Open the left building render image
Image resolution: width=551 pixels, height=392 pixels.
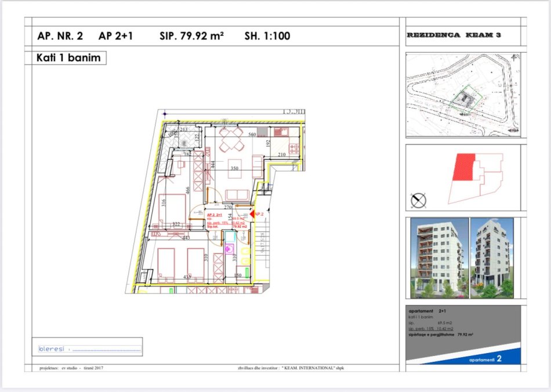[438, 256]
